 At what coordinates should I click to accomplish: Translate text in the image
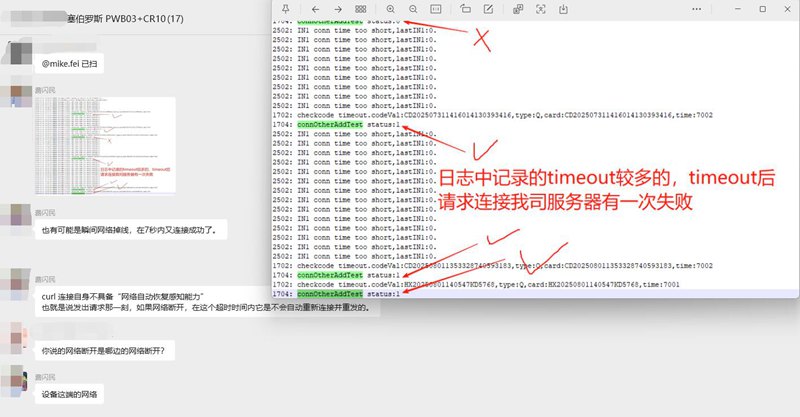[x=518, y=9]
